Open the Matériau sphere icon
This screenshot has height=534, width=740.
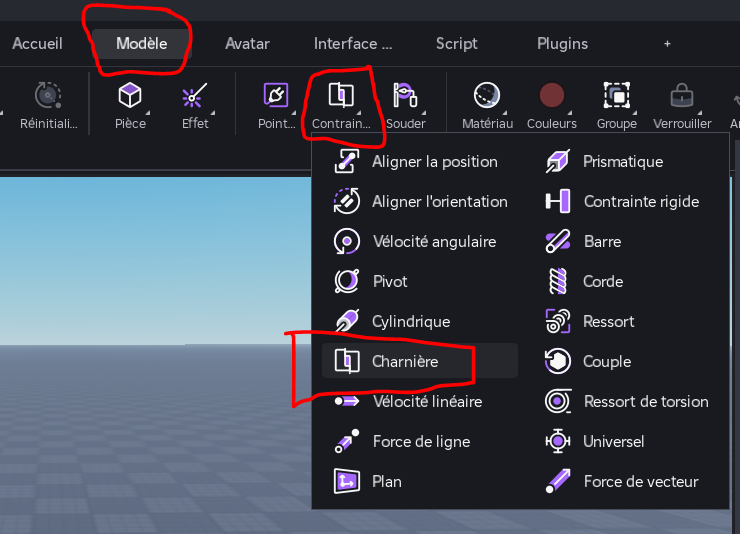(x=487, y=96)
